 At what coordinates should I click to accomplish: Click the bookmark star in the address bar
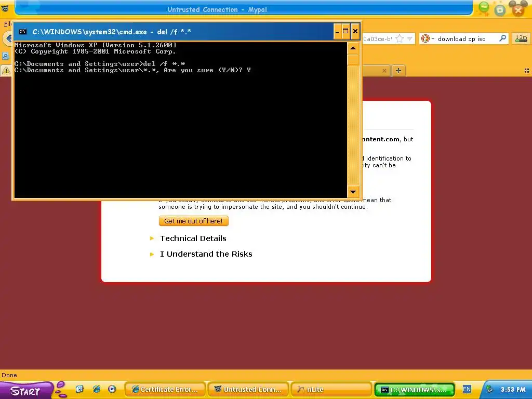point(400,38)
